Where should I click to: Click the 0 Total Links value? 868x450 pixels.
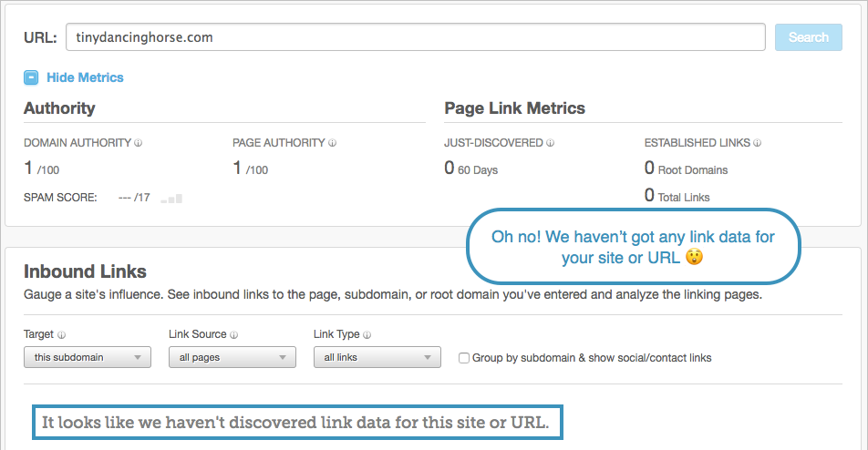coord(677,195)
